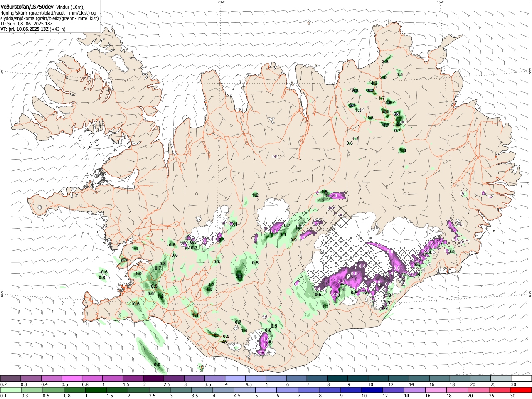Pick the darkest purple swatch in top legend row
This screenshot has height=399, width=532.
pyautogui.click(x=153, y=378)
